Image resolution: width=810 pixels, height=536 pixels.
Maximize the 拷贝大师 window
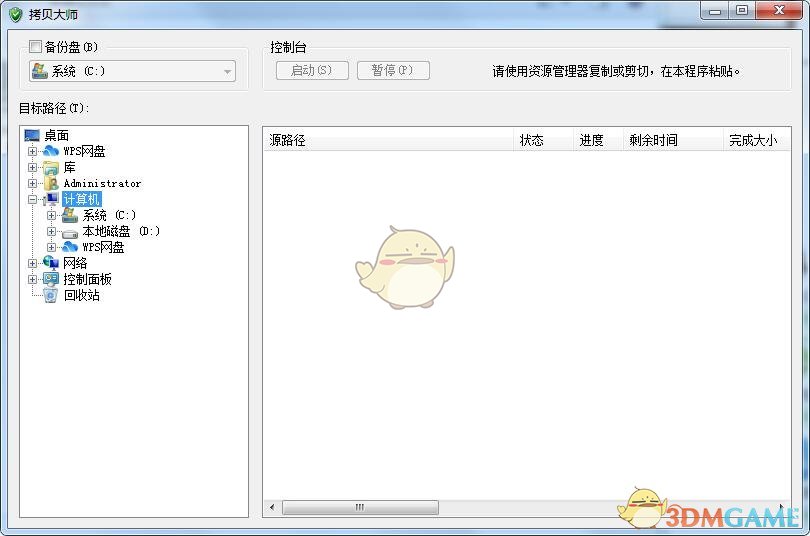(742, 11)
